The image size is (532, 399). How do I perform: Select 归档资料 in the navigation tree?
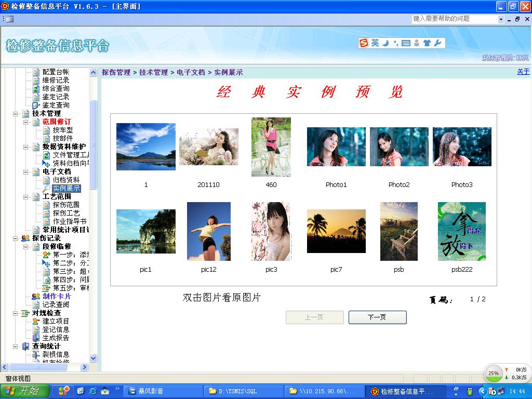pos(66,180)
